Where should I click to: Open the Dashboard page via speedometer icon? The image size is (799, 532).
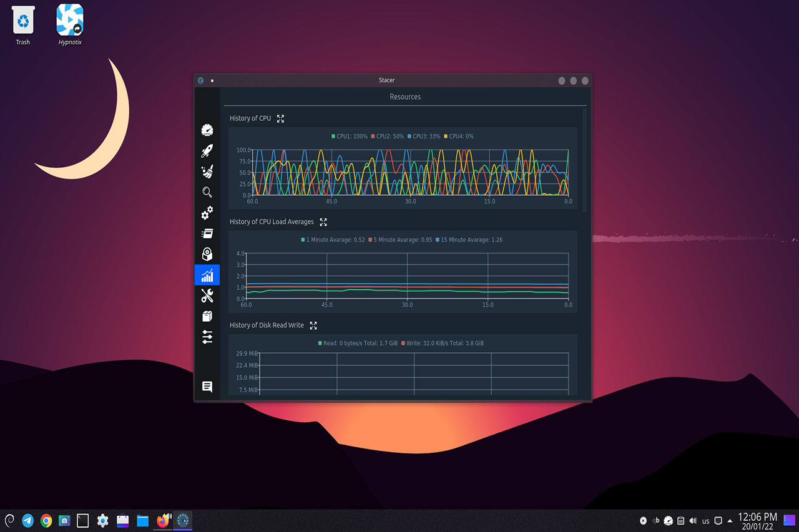[x=207, y=130]
